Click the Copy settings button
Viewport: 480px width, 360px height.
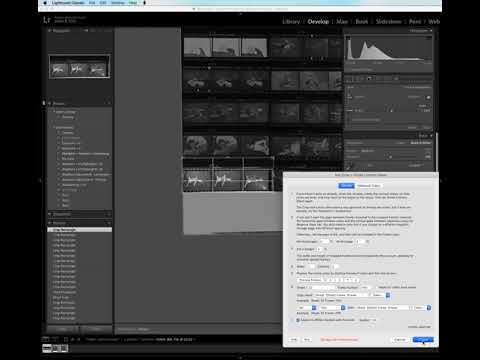(63, 329)
